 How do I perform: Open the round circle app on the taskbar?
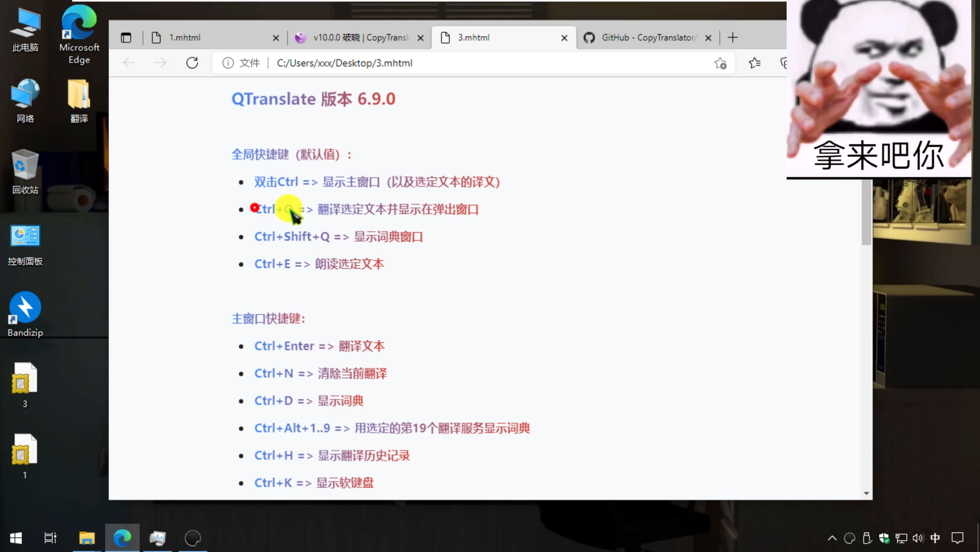(193, 538)
